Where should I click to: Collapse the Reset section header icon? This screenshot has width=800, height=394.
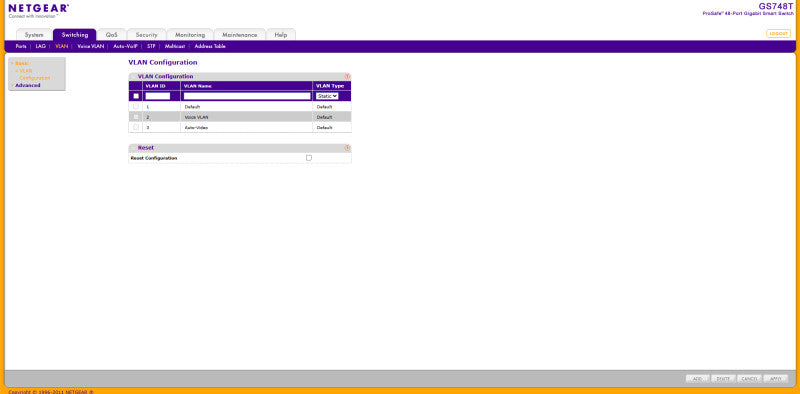pos(133,148)
